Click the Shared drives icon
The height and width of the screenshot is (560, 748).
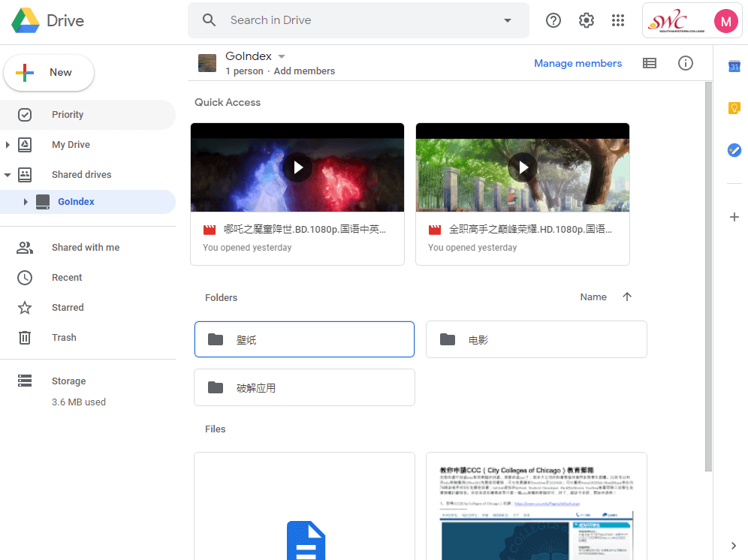[x=25, y=175]
